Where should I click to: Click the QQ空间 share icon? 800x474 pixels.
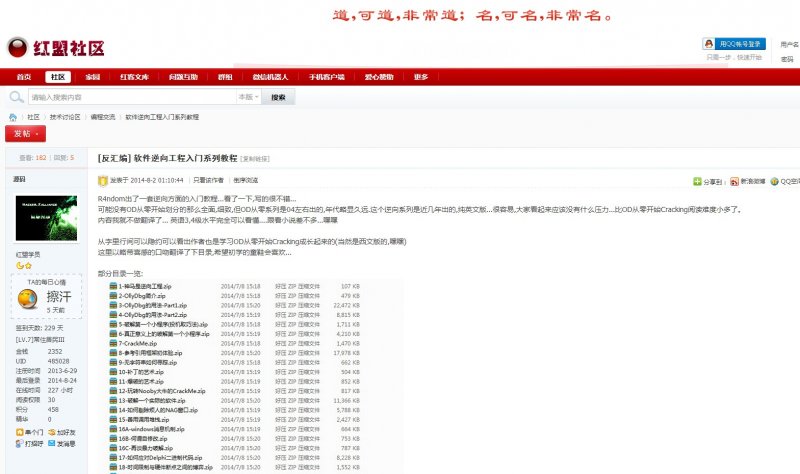(x=774, y=182)
